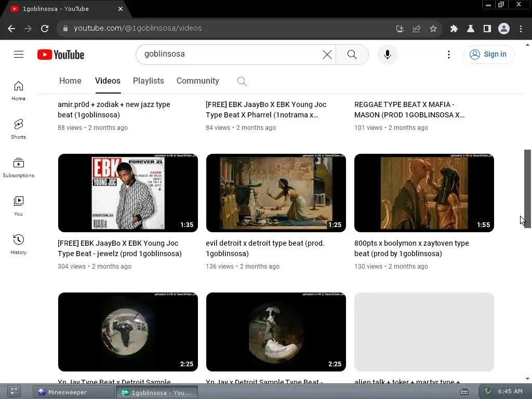
Task: Open Home in the left sidebar
Action: 18,90
